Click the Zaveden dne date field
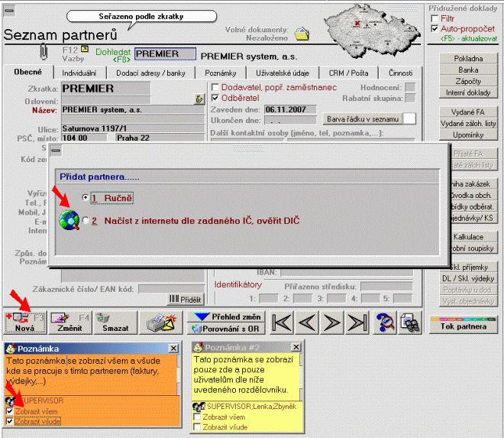The width and height of the screenshot is (504, 438). [x=290, y=109]
